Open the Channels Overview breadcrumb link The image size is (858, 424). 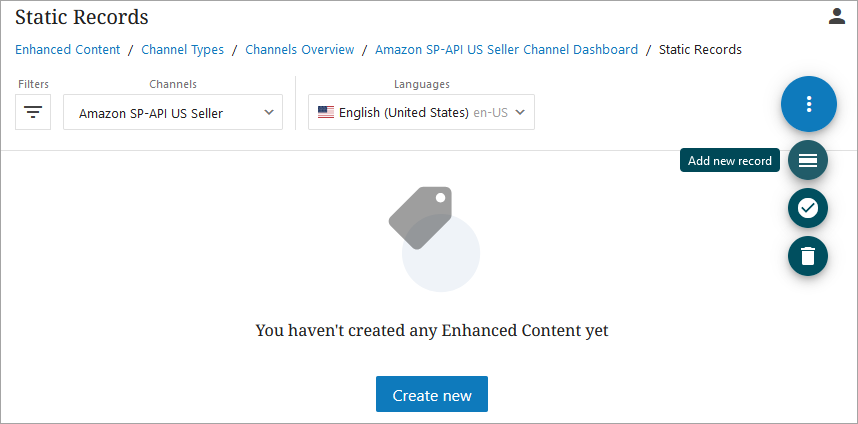coord(299,49)
